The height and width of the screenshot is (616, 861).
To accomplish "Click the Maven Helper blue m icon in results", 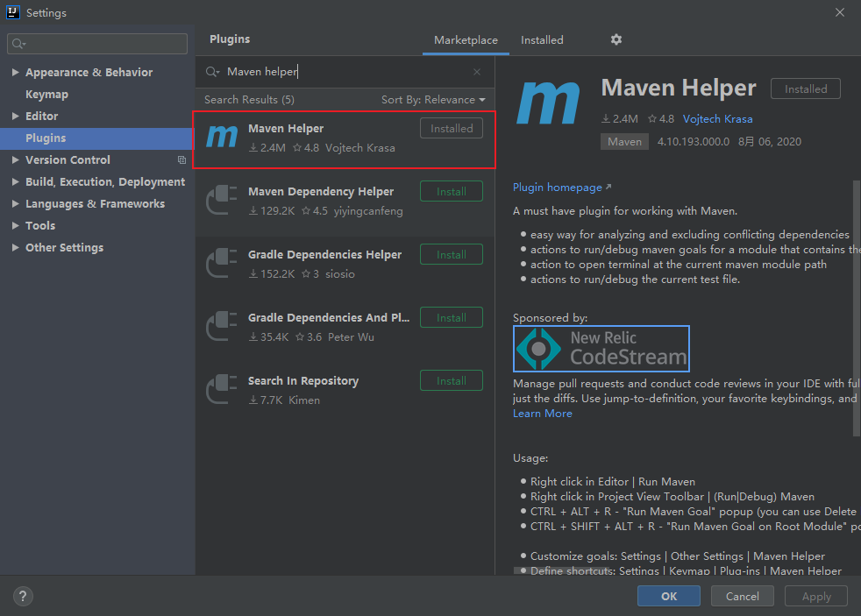I will click(x=222, y=137).
